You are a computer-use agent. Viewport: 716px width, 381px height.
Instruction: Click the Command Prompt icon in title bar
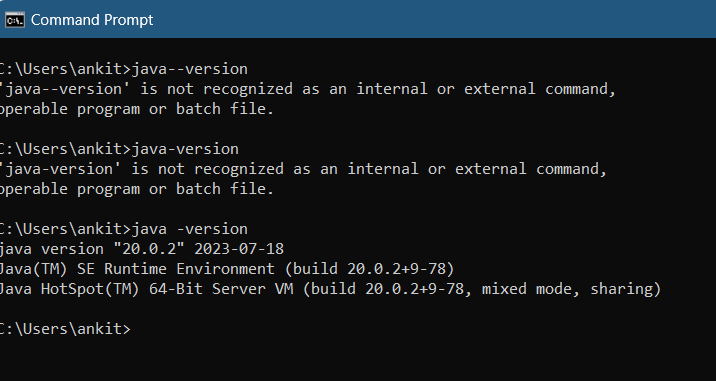(15, 20)
